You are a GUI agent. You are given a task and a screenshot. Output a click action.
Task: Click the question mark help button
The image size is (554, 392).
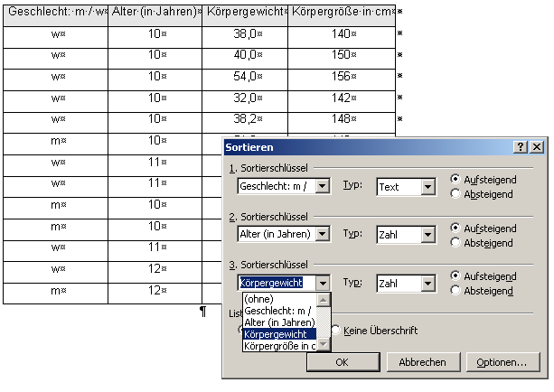[x=521, y=146]
